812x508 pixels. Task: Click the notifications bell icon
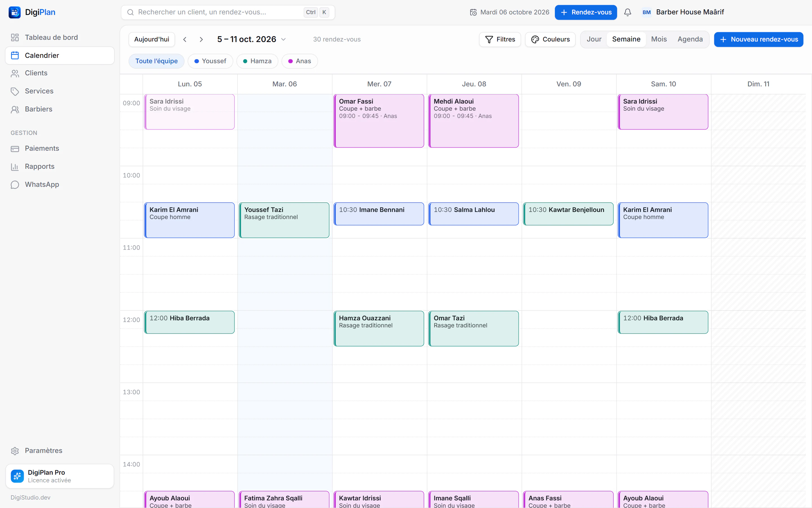pyautogui.click(x=627, y=12)
